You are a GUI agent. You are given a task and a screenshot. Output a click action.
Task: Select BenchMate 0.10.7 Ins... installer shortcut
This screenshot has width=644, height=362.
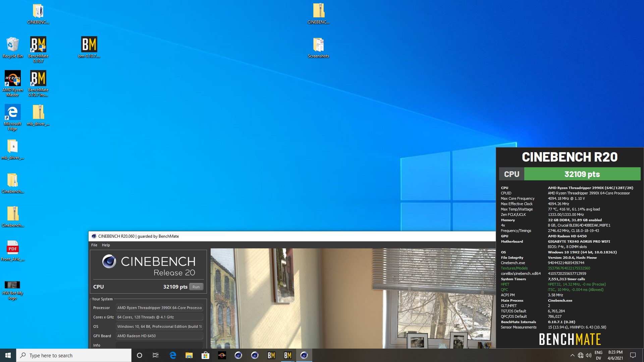coord(38,83)
